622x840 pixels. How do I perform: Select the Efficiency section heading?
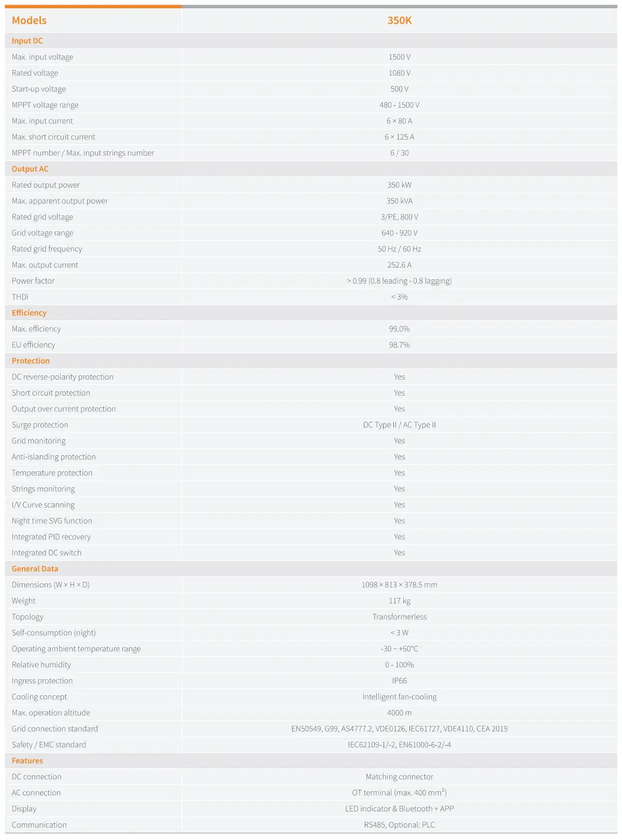tap(29, 313)
